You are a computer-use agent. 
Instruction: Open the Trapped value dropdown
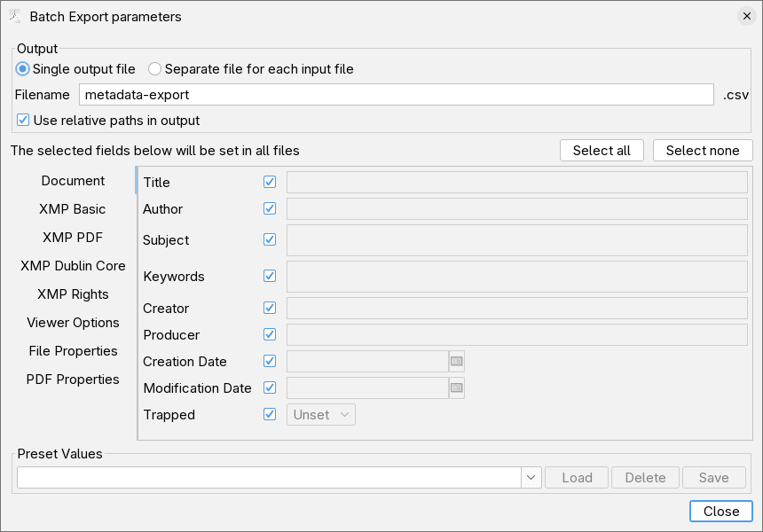[320, 414]
